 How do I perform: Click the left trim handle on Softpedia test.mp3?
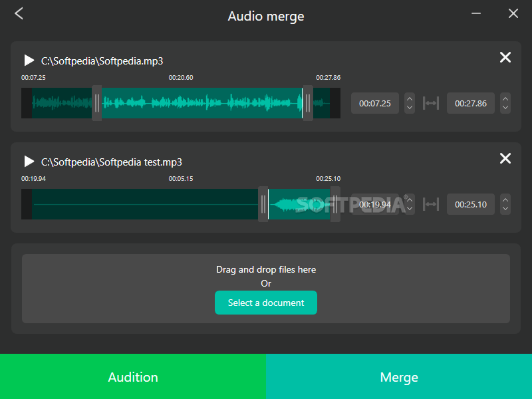(x=263, y=204)
